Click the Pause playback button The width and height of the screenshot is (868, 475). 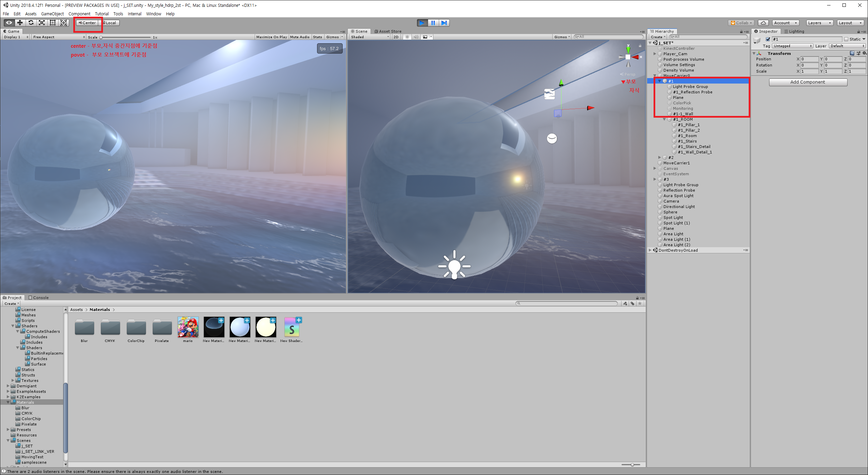point(433,23)
